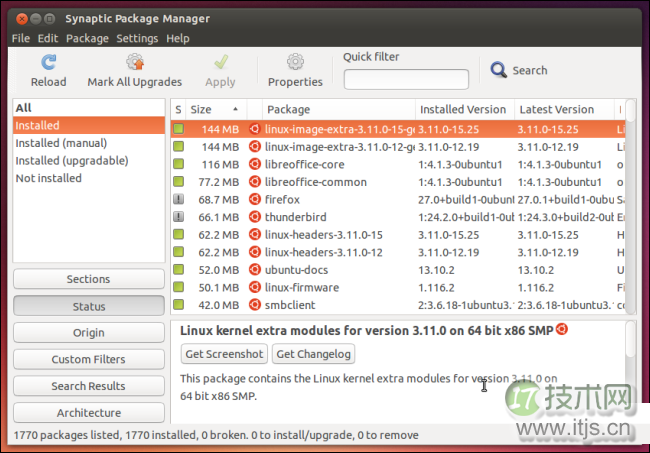Select the thunderbird package name

click(296, 217)
